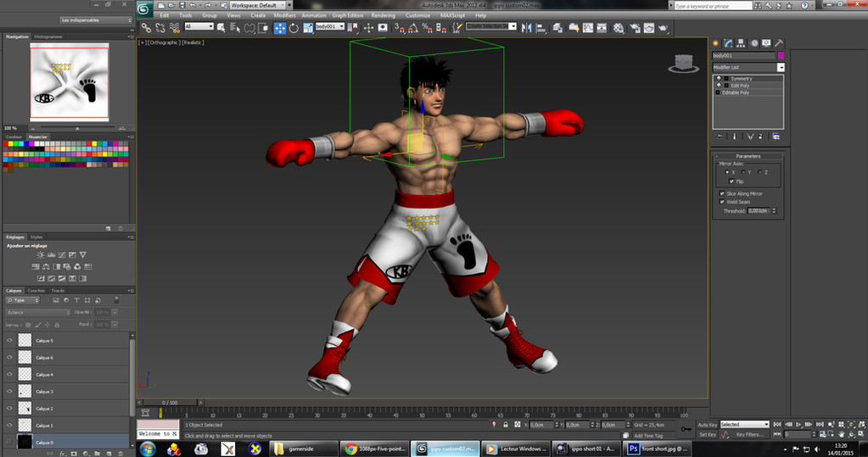Open the Motion command panel icon

tap(754, 43)
